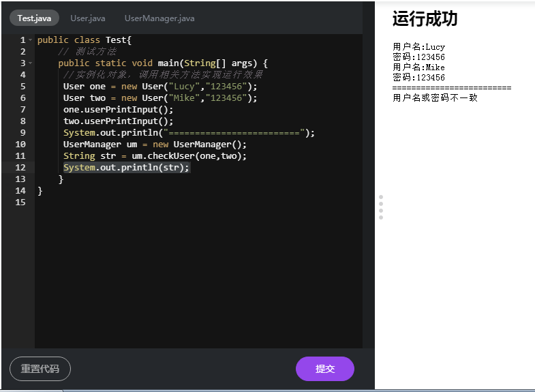Image resolution: width=535 pixels, height=392 pixels.
Task: Click the dotted panel divider handle
Action: [381, 207]
